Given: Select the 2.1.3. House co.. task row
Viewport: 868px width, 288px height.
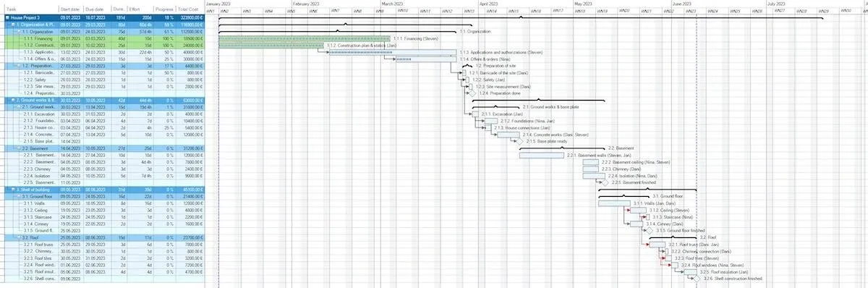Looking at the screenshot, I should tap(103, 127).
